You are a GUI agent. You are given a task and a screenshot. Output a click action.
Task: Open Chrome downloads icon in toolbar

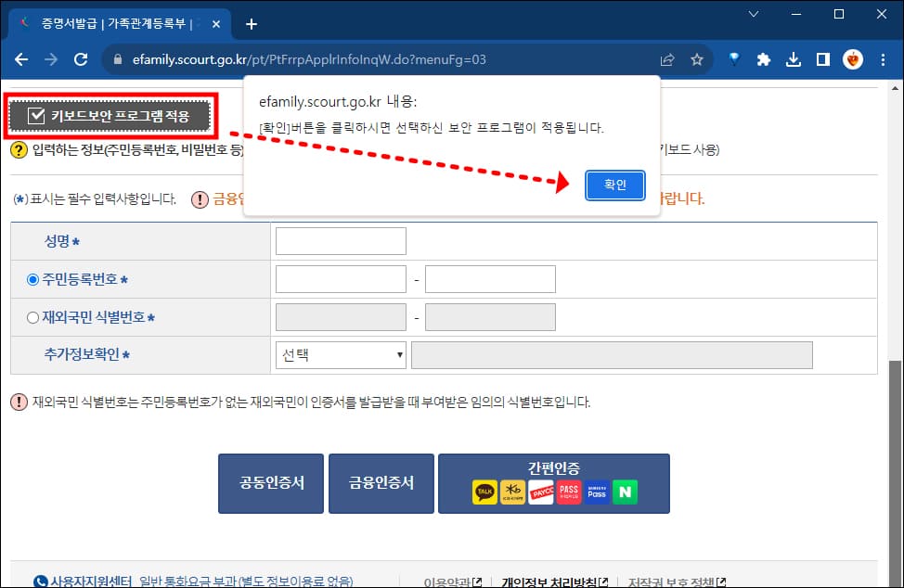click(793, 58)
